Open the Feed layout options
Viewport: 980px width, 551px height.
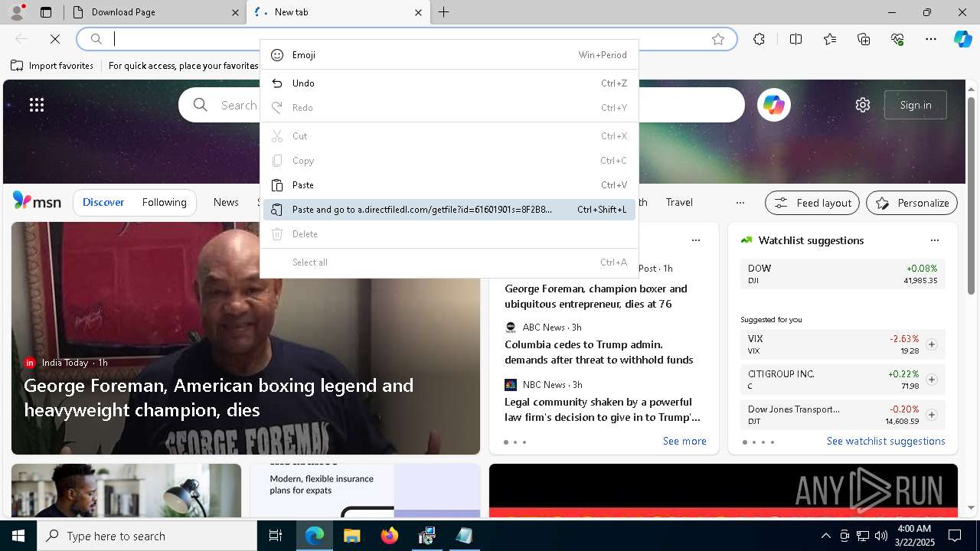[x=812, y=203]
